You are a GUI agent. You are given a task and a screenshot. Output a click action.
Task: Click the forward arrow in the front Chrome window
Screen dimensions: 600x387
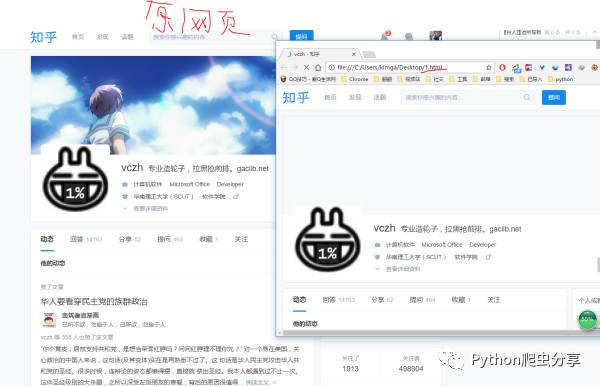coord(295,67)
